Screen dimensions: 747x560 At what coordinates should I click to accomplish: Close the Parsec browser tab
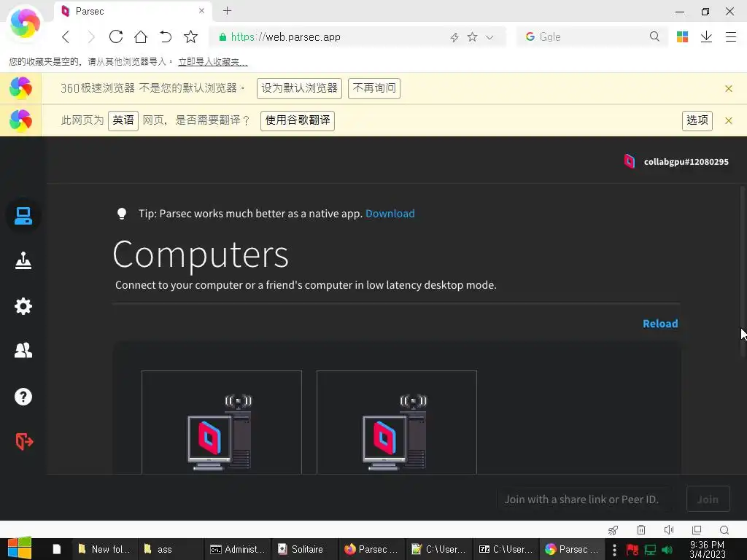click(201, 10)
